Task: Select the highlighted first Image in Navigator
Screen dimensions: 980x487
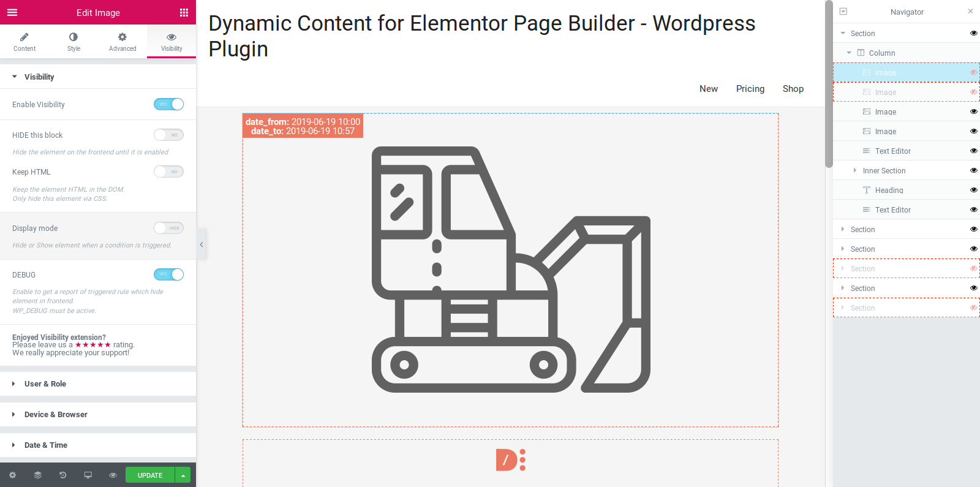Action: 907,72
